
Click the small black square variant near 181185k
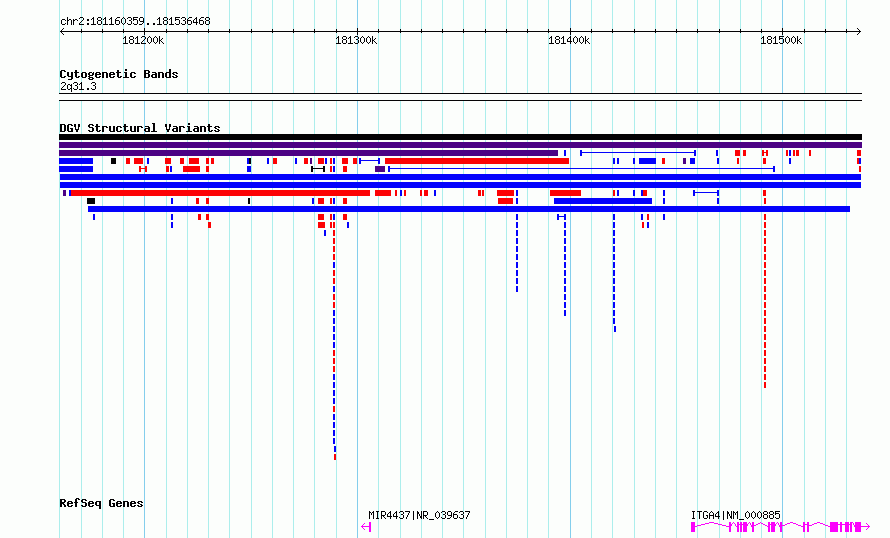click(114, 161)
